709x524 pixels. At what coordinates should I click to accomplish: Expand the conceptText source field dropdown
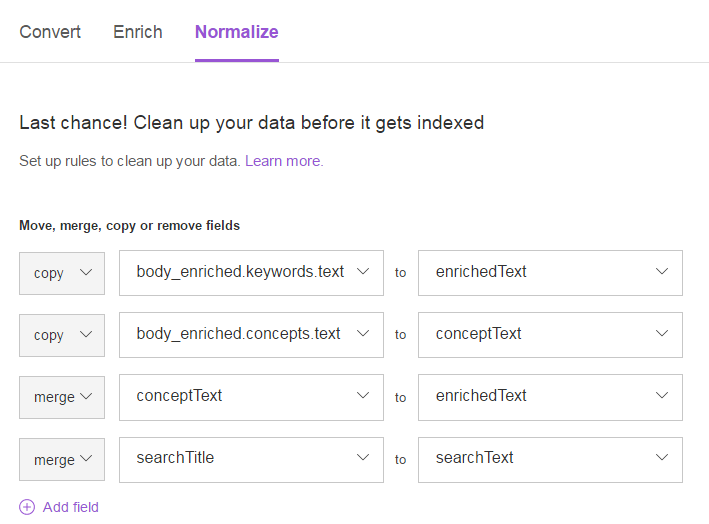(251, 396)
